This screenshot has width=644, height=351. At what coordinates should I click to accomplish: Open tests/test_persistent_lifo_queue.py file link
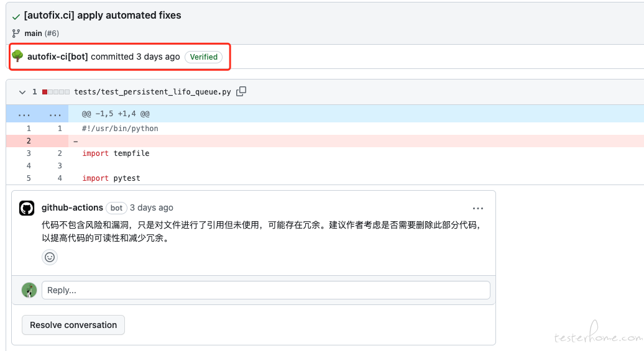coord(152,91)
